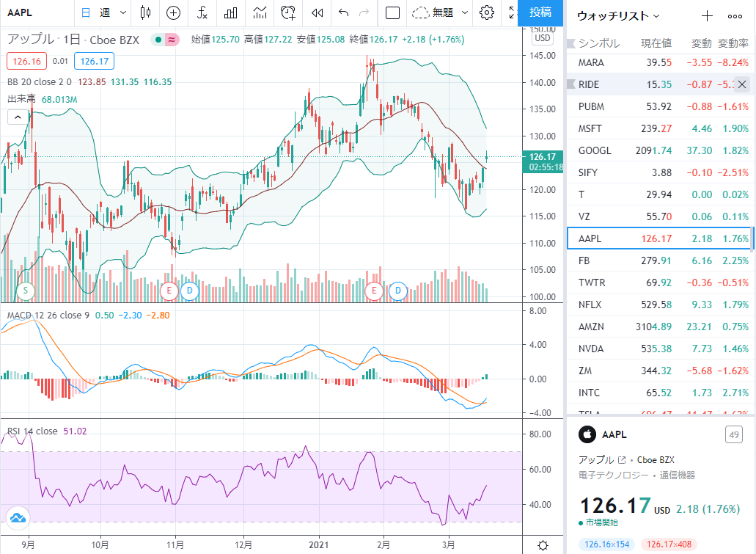Click the D dividend marker near November

(x=190, y=291)
